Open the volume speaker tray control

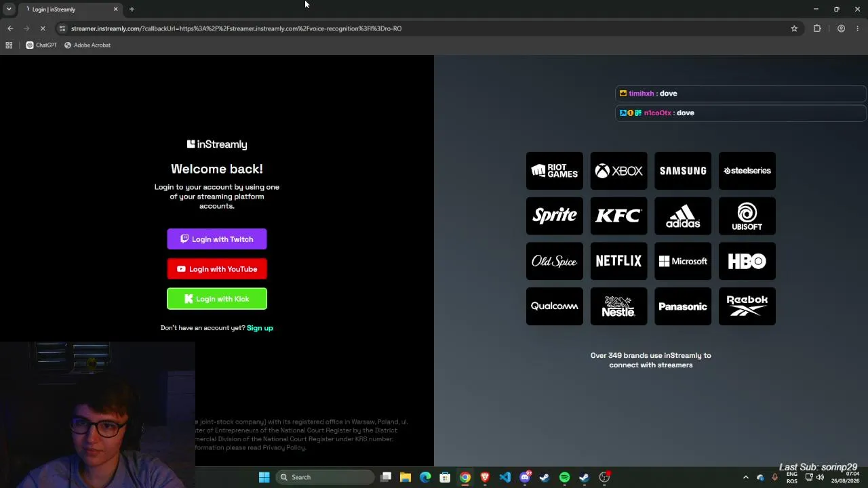(820, 477)
